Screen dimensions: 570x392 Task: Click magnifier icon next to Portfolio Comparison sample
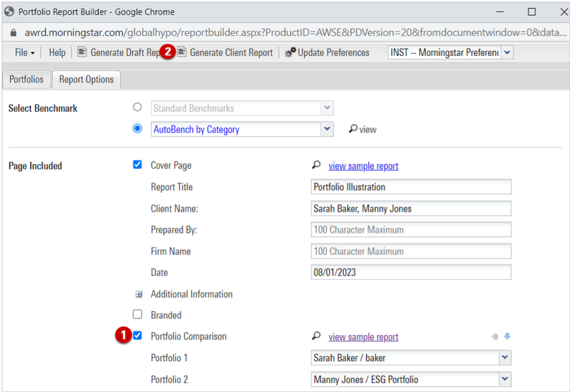click(316, 336)
